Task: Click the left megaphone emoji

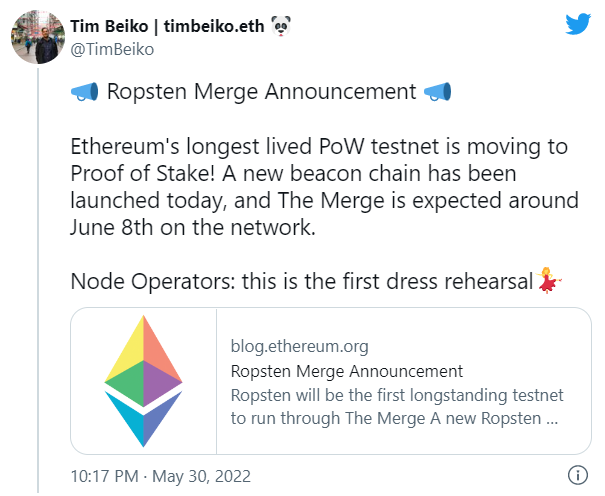Action: click(84, 92)
